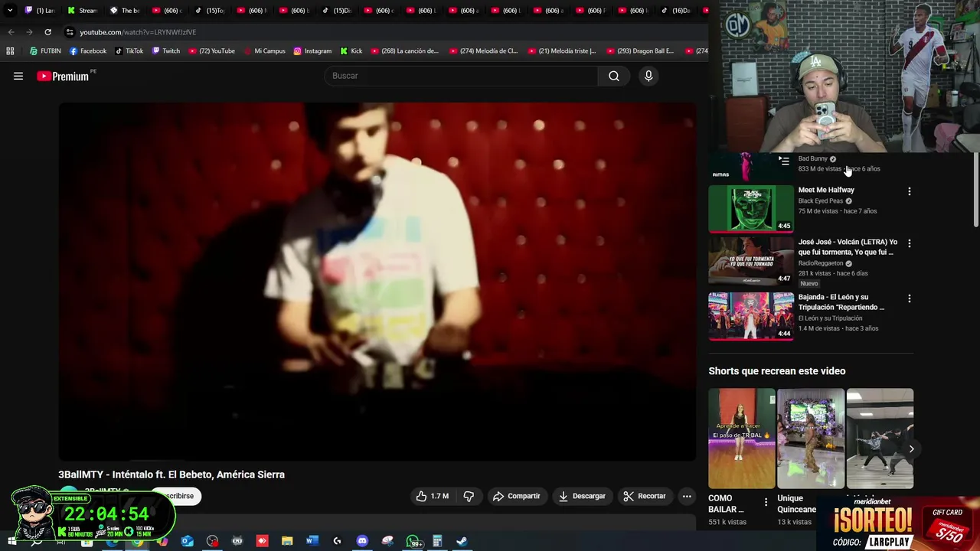The height and width of the screenshot is (551, 980).
Task: Switch to the (1) Lar Twitch tab
Action: click(39, 11)
